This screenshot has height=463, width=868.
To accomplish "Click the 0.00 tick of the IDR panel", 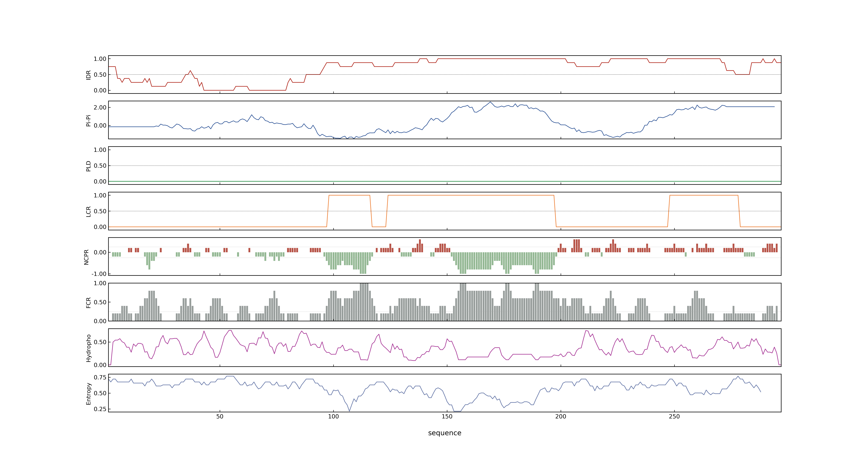I will [x=100, y=90].
